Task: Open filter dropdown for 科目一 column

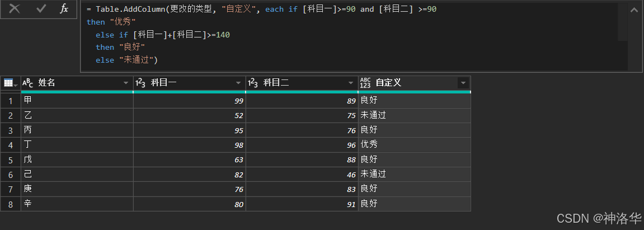Action: pos(238,83)
